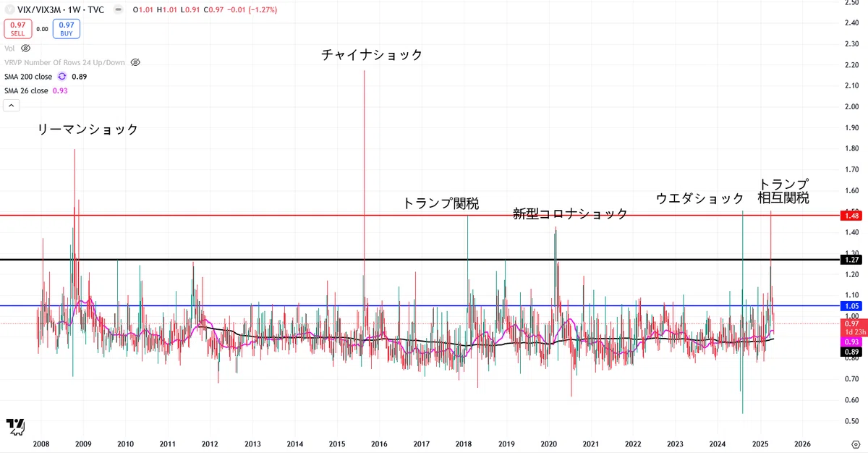Click the SMA 200 value 0.89

[x=80, y=76]
